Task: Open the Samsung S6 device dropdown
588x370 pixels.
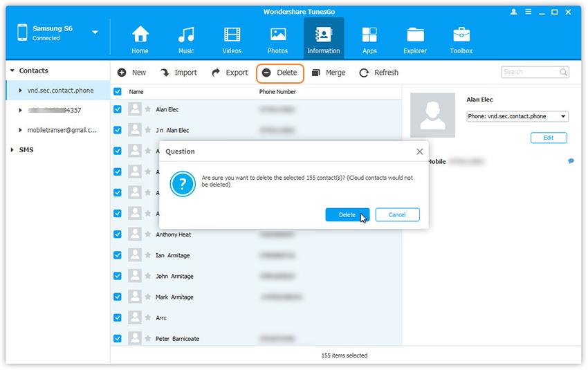Action: 95,32
